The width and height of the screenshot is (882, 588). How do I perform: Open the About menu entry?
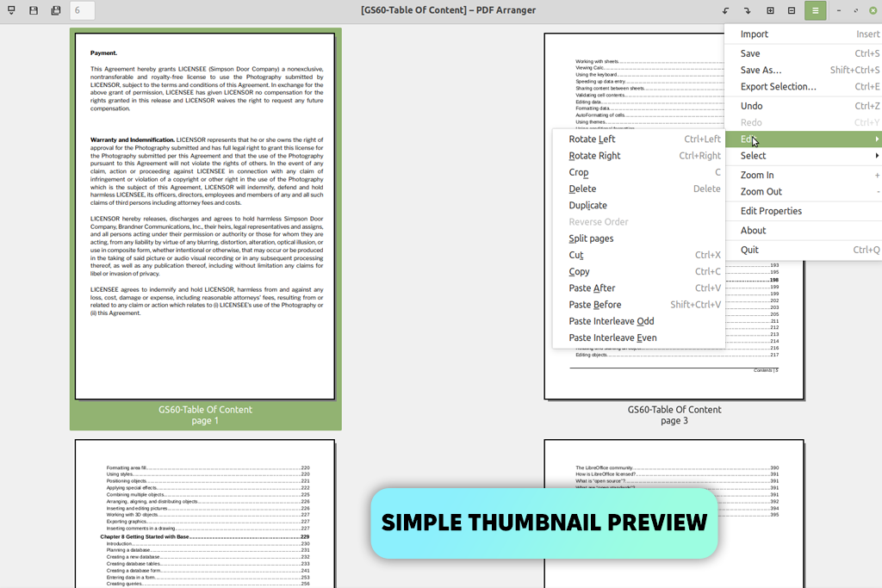[804, 231]
